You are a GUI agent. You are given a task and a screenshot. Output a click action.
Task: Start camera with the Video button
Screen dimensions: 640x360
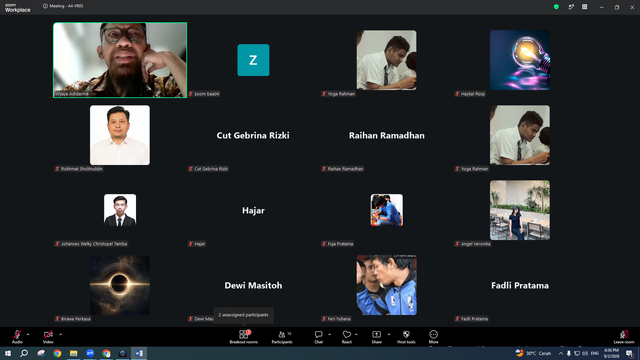coord(48,337)
